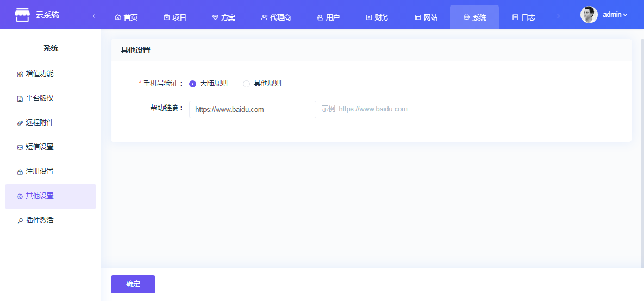Click the document icon beside 平台版权
644x301 pixels.
pyautogui.click(x=20, y=98)
